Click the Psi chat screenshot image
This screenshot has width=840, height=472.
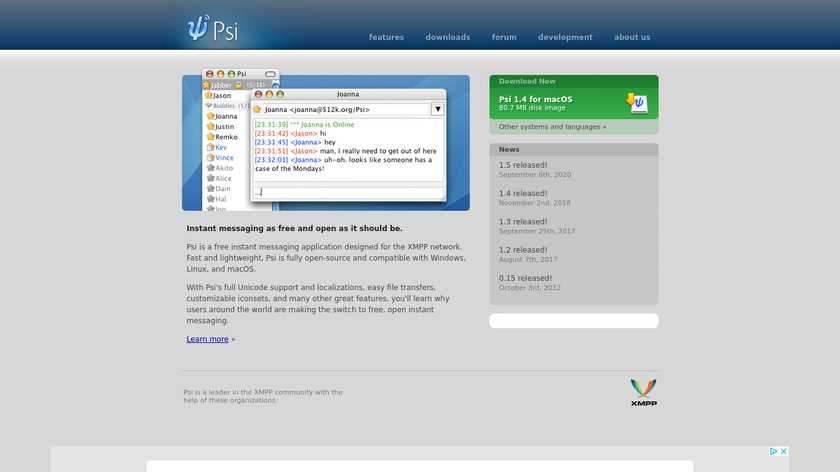click(326, 140)
